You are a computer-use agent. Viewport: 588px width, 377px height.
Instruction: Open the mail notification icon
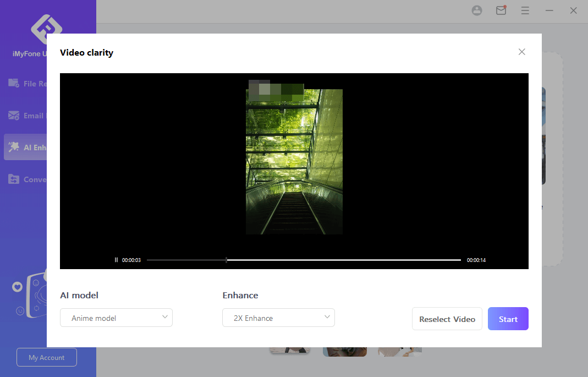click(501, 10)
